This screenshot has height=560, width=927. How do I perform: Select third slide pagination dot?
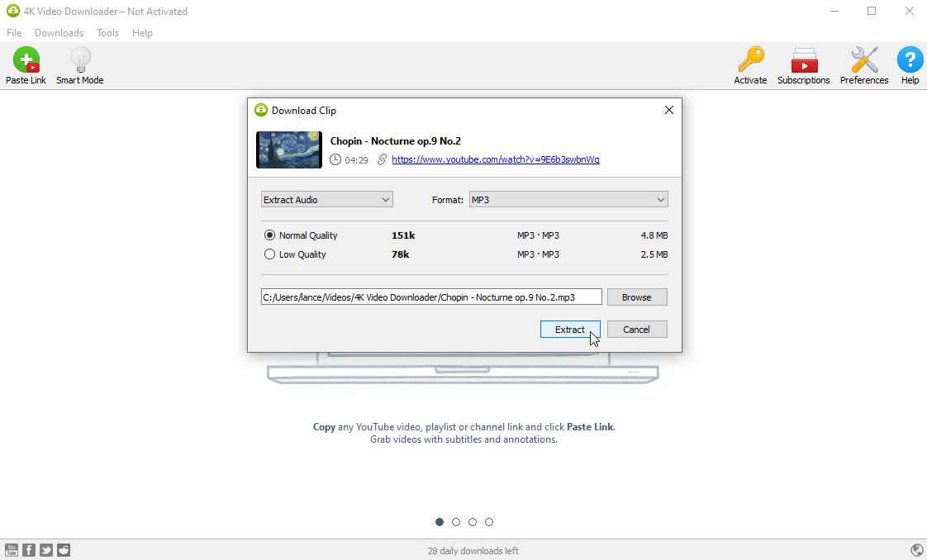click(x=473, y=522)
